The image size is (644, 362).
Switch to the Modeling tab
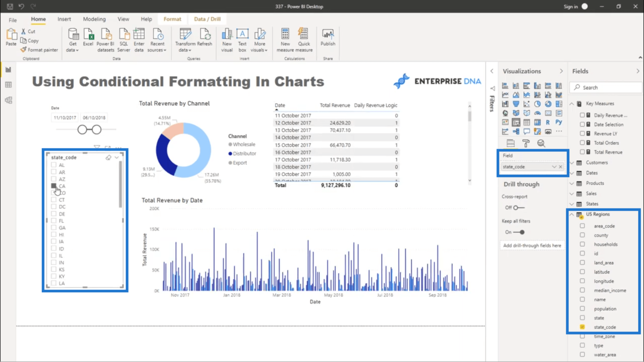pos(94,19)
